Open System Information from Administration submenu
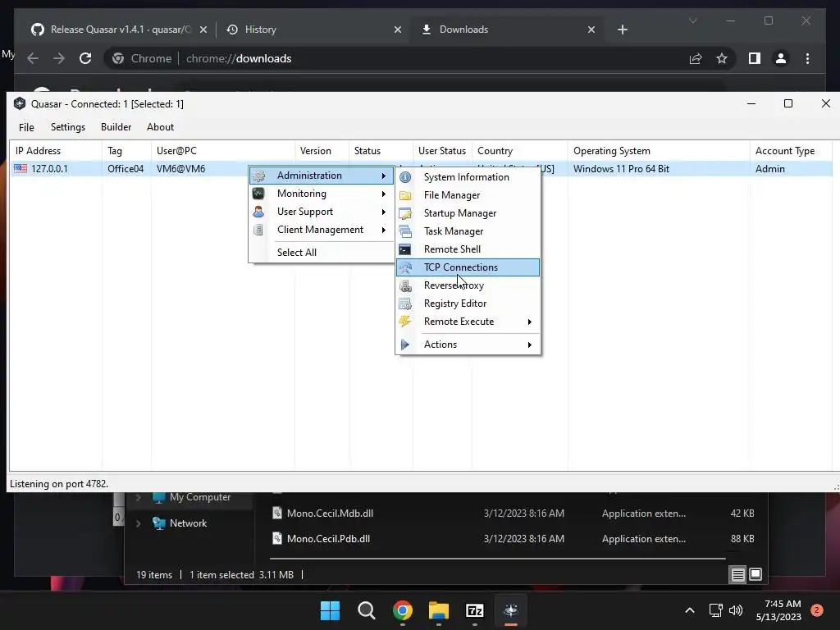Image resolution: width=840 pixels, height=630 pixels. coord(467,177)
